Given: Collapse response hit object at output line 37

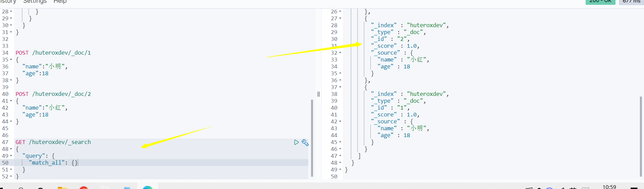Looking at the screenshot, I should tap(340, 87).
